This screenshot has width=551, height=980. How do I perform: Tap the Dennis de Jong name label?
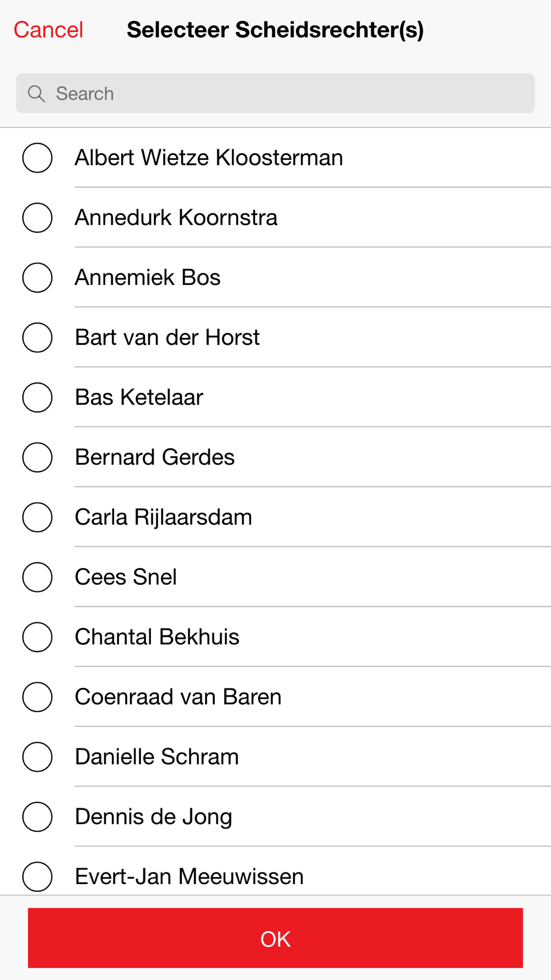point(153,817)
